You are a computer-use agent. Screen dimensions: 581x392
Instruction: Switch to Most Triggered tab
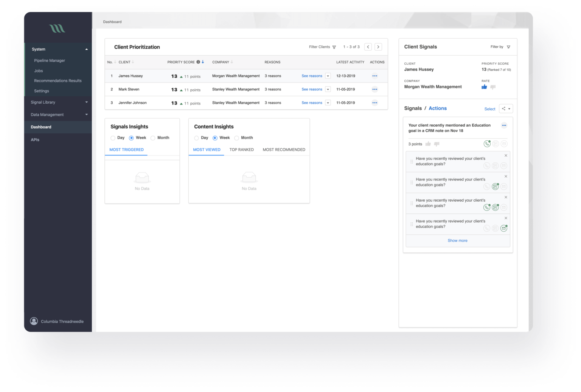point(126,150)
